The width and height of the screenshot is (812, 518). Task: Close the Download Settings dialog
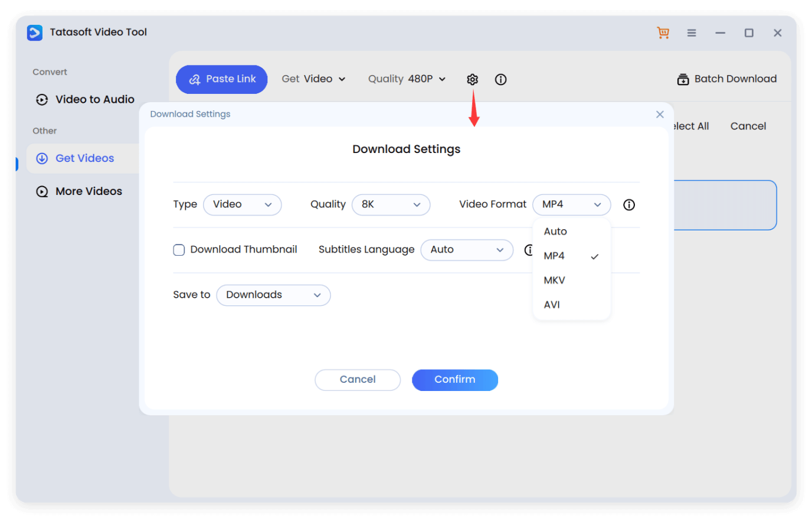pyautogui.click(x=659, y=114)
